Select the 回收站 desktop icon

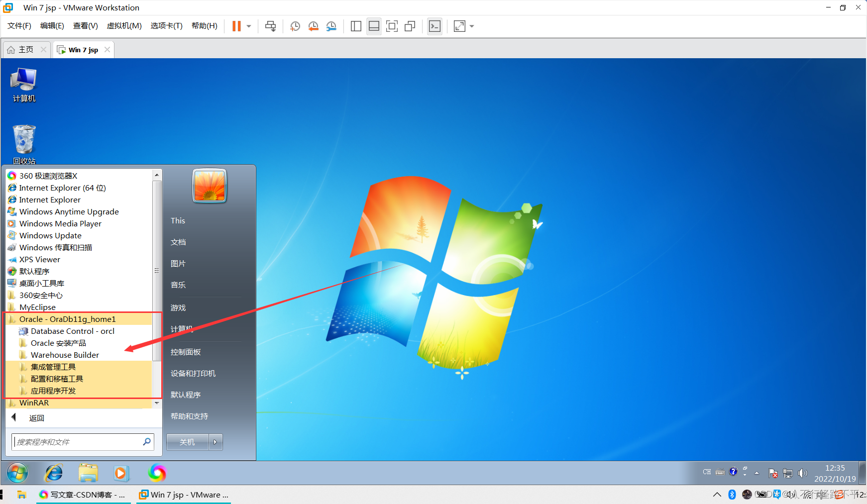coord(24,144)
